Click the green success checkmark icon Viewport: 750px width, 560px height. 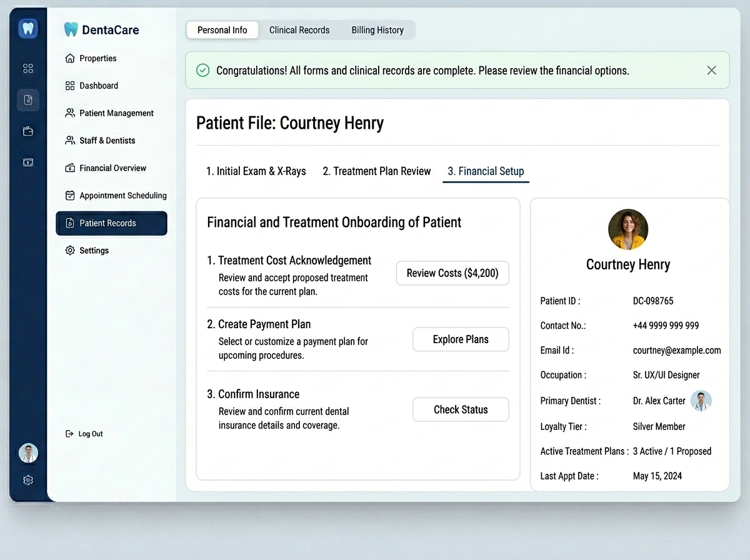point(203,71)
